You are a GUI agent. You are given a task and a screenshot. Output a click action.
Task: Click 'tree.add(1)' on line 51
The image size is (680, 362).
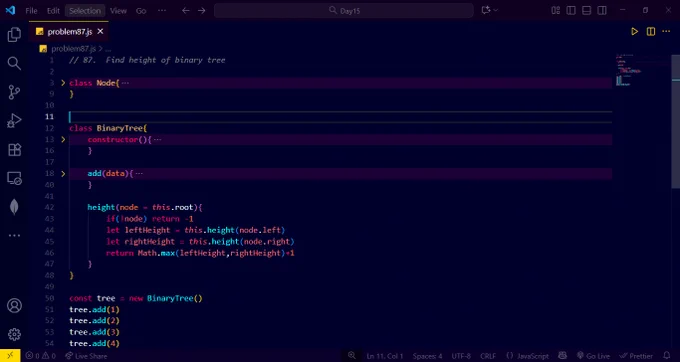click(x=94, y=310)
